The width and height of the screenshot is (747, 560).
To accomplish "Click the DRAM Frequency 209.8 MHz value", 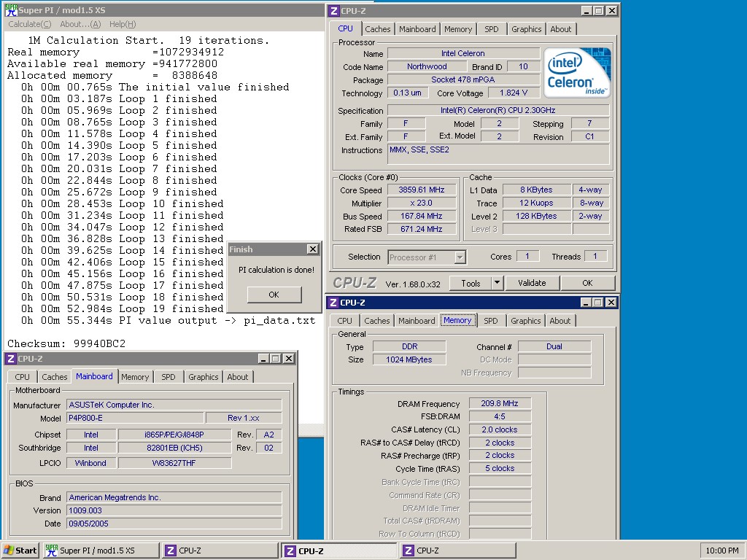I will point(500,403).
